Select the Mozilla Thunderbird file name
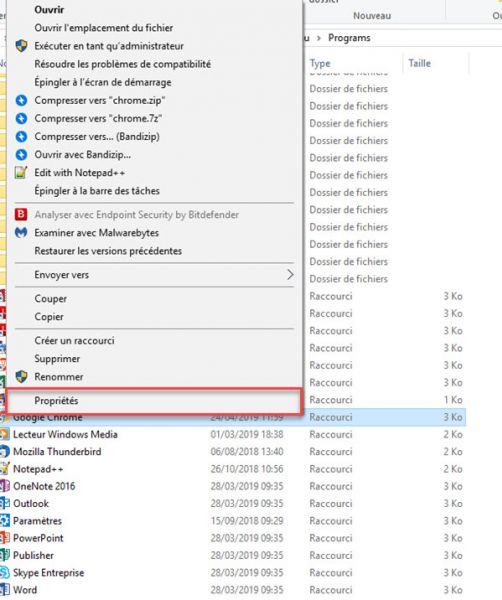 57,452
